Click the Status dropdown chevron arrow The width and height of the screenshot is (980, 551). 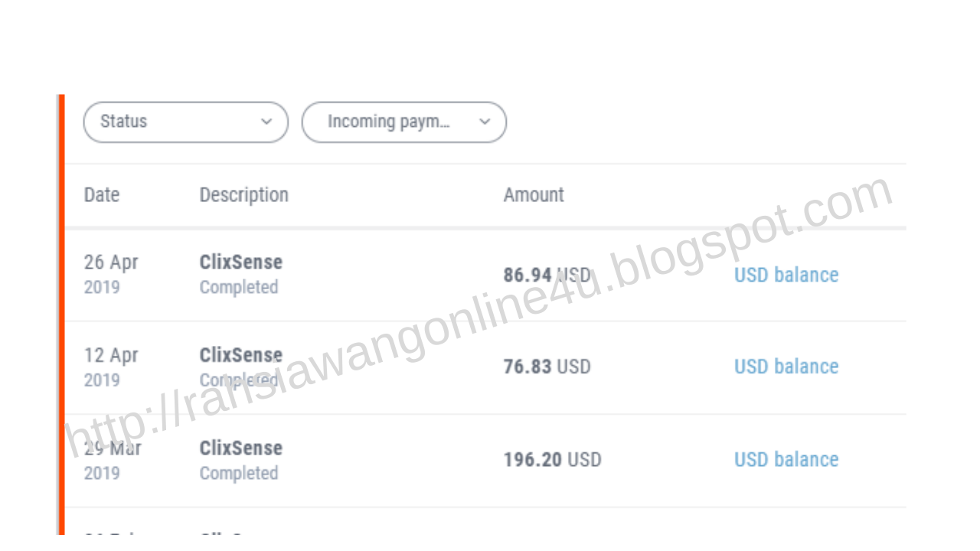coord(266,122)
